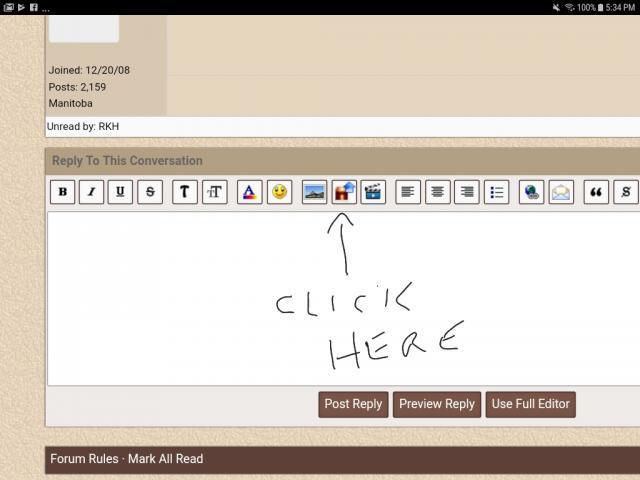The image size is (640, 480).
Task: Insert a bulleted list
Action: (x=496, y=192)
